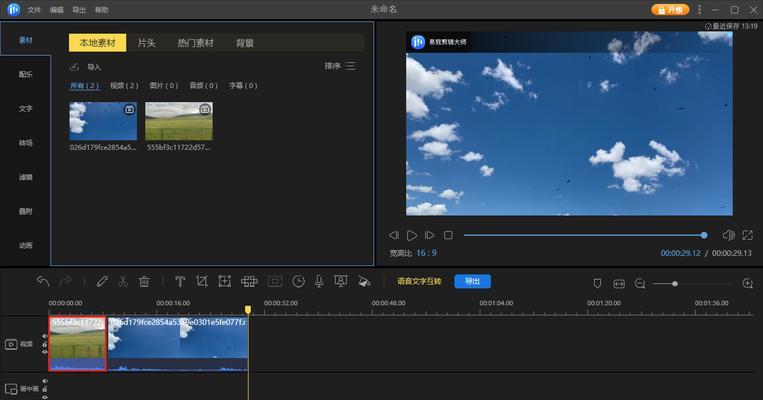Viewport: 763px width, 400px height.
Task: Open the 帮助 menu
Action: click(101, 10)
